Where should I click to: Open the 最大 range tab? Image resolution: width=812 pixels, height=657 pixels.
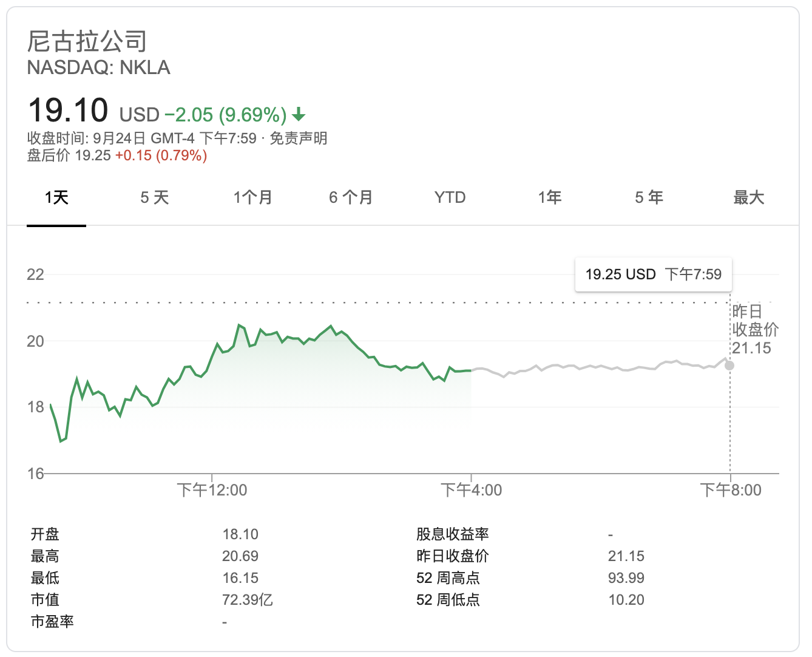749,197
